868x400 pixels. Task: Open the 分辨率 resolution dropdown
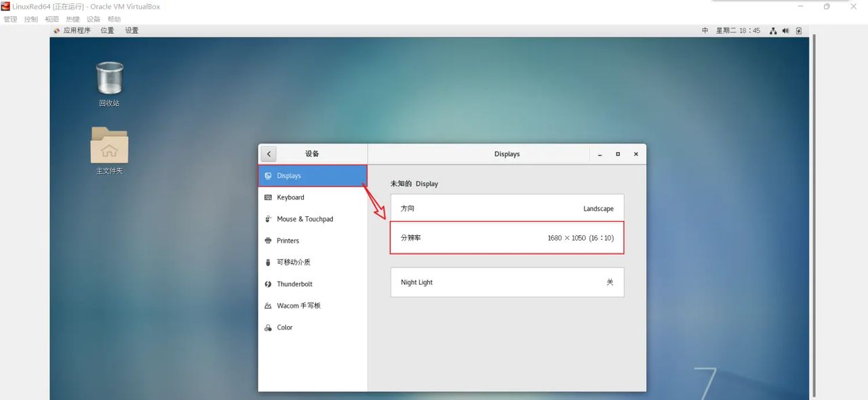click(507, 238)
